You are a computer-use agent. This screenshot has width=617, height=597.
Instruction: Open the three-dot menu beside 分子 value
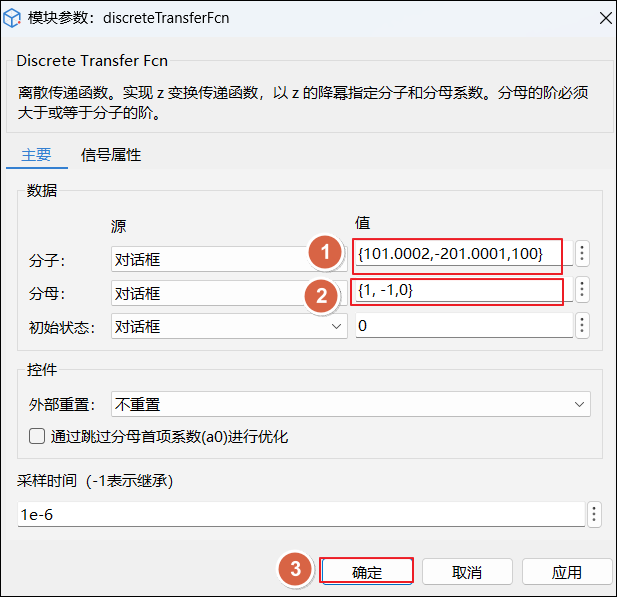pyautogui.click(x=582, y=254)
